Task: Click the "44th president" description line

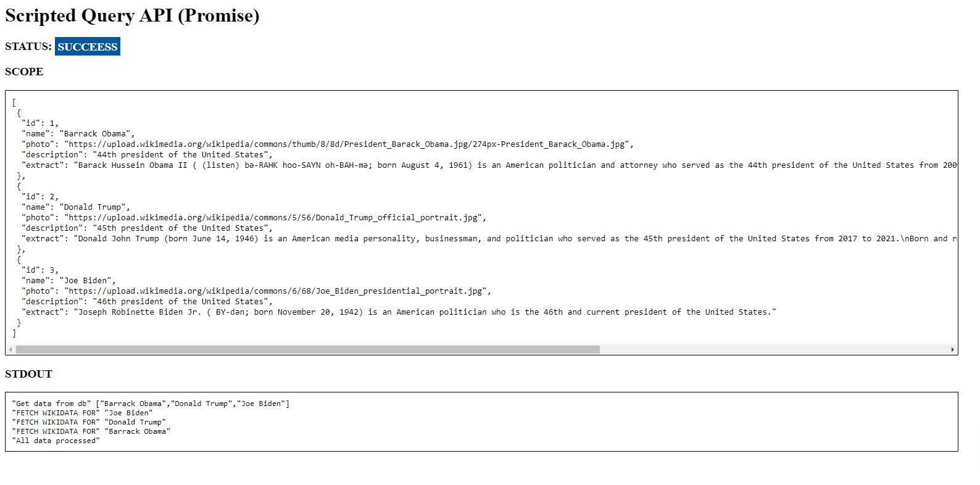Action: click(x=147, y=155)
